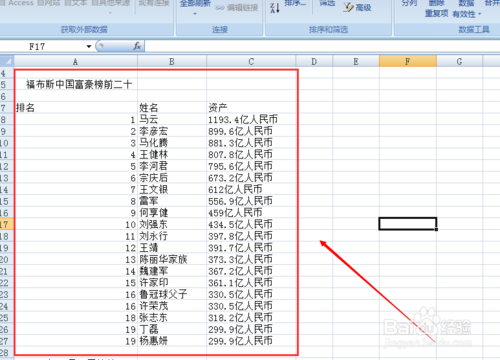Screen dimensions: 500x360
Task: Click the cell with 899.6亿人民币
Action: 251,131
